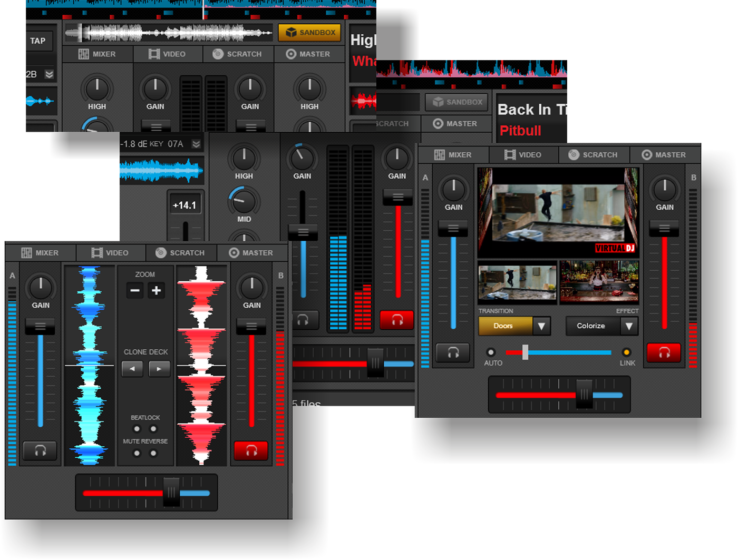Zoom out of the waveform with the minus icon
This screenshot has width=738, height=560.
pos(135,290)
